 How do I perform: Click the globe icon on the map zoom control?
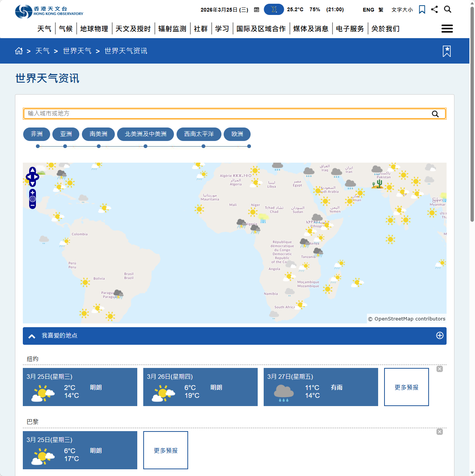pyautogui.click(x=32, y=199)
